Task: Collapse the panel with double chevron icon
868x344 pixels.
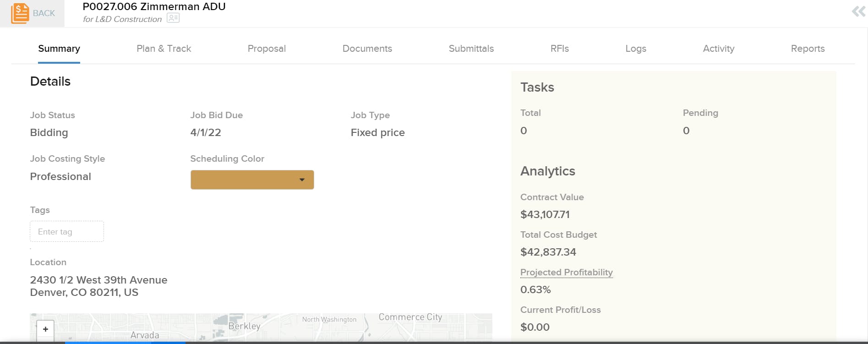Action: 858,11
